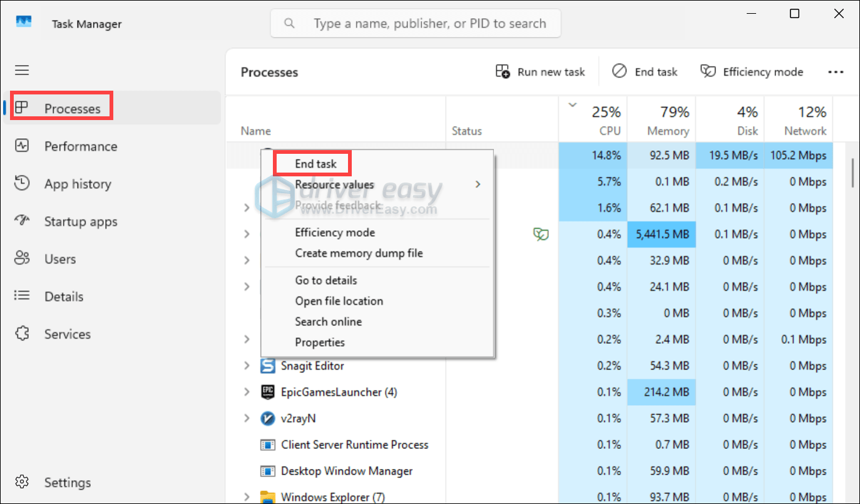Open the Services page
This screenshot has width=860, height=504.
(67, 334)
